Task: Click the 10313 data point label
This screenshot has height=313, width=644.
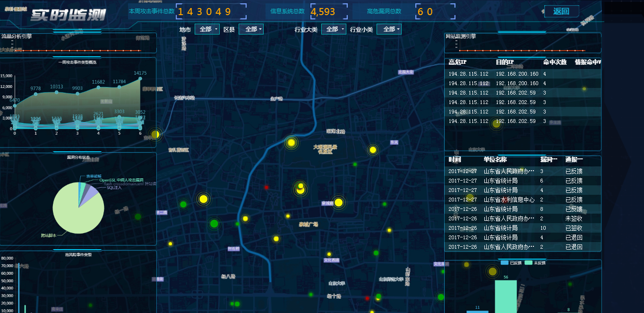Action: (57, 87)
